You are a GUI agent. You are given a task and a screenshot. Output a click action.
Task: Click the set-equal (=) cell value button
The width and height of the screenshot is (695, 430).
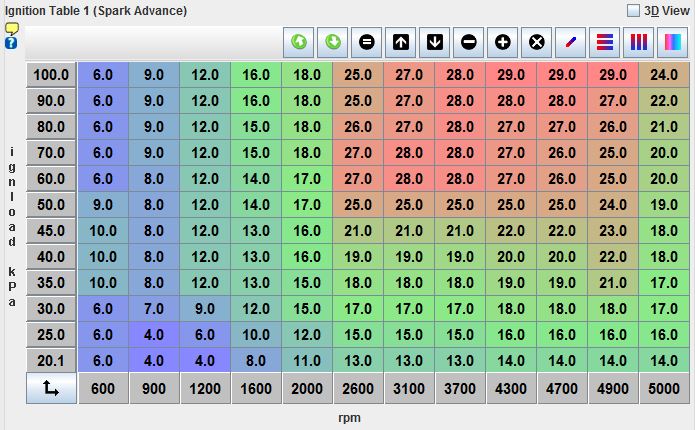(x=367, y=42)
